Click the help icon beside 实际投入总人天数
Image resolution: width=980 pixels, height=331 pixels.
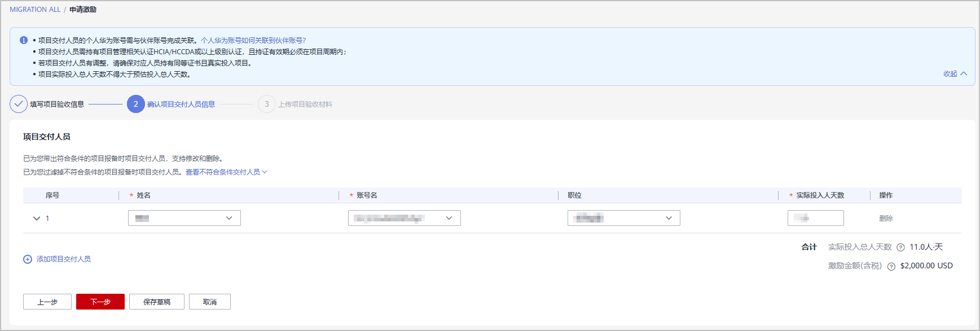tap(900, 247)
